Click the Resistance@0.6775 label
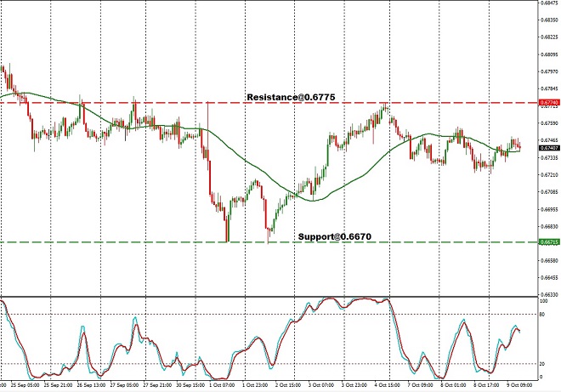Viewport: 561px width, 392px height. tap(291, 97)
